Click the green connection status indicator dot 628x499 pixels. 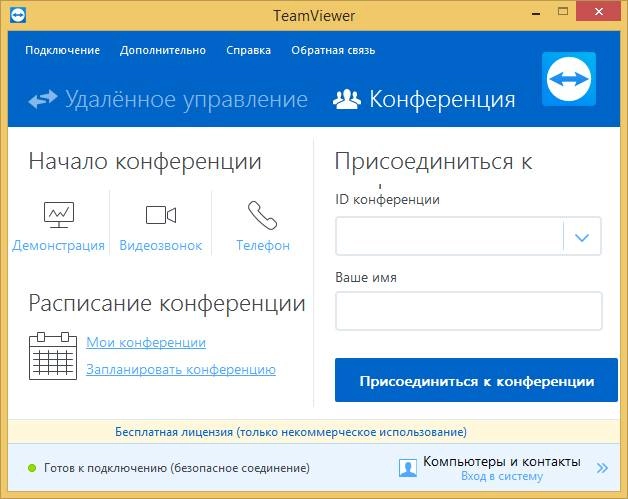(32, 468)
